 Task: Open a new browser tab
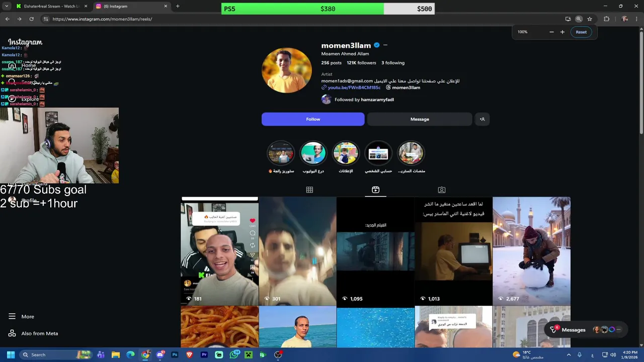coord(178,6)
